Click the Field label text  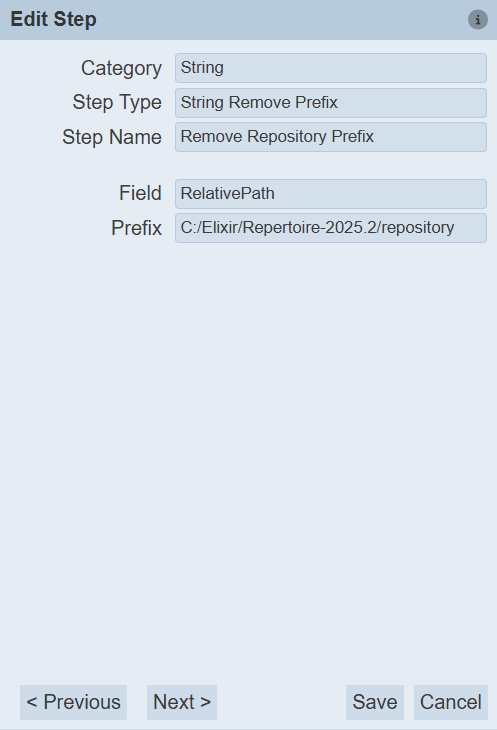[140, 193]
